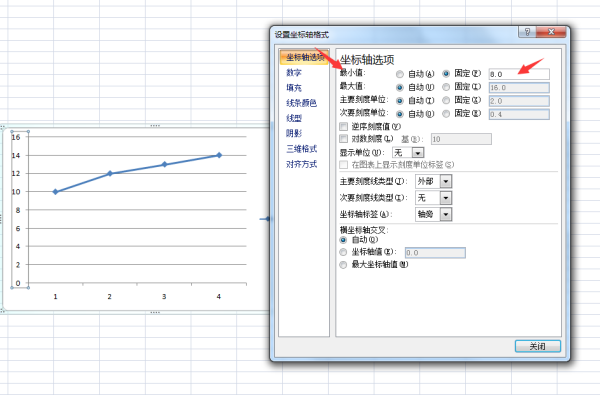The height and width of the screenshot is (395, 600).
Task: Select 固定 radio for 次要刻度单位
Action: [446, 114]
